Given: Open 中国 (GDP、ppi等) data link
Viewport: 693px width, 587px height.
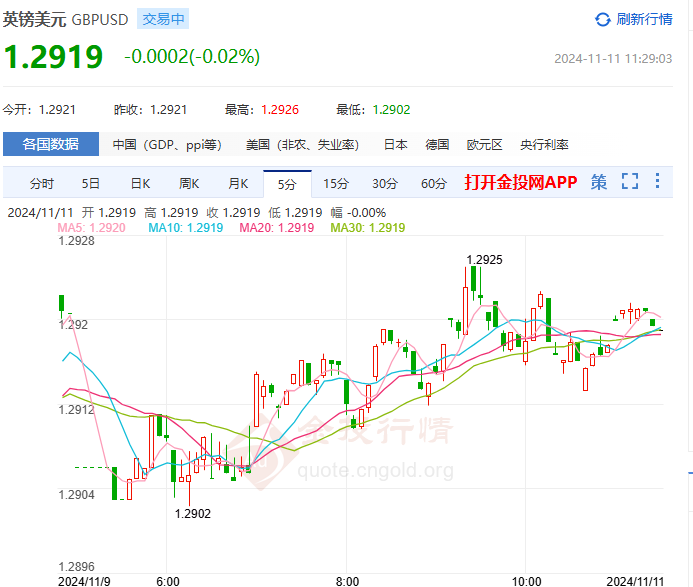Looking at the screenshot, I should click(x=166, y=144).
